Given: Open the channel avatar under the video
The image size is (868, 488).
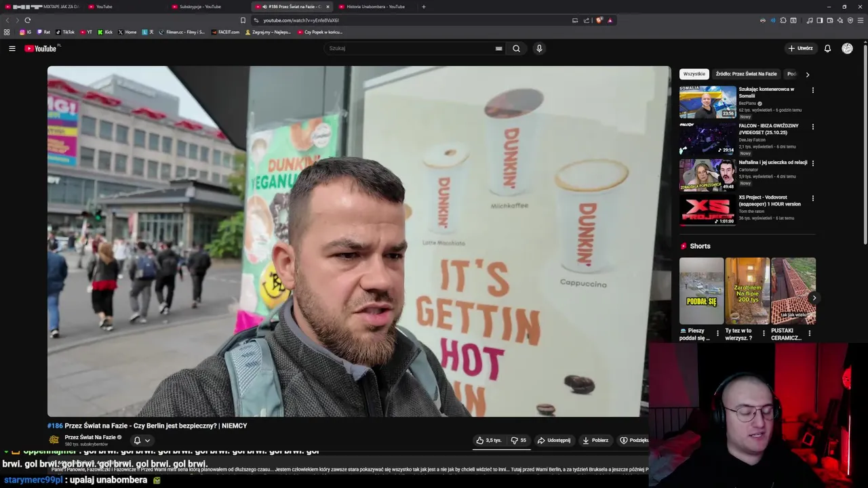Looking at the screenshot, I should click(54, 440).
